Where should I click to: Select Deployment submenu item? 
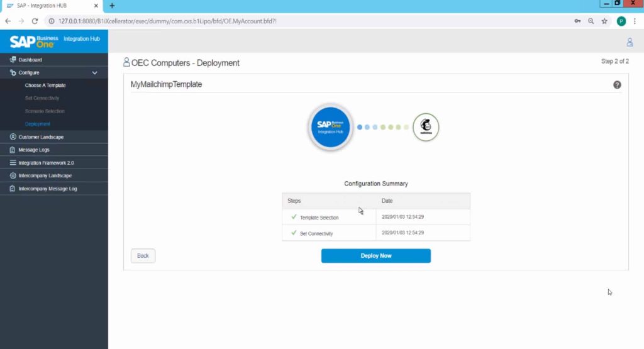(38, 124)
